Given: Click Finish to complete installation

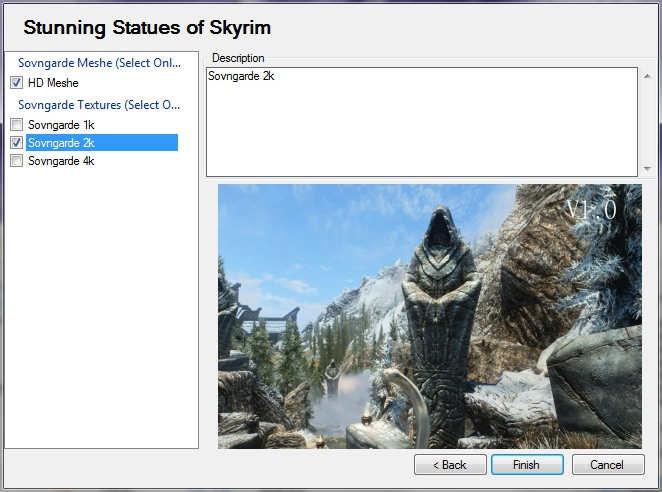Looking at the screenshot, I should click(x=527, y=465).
